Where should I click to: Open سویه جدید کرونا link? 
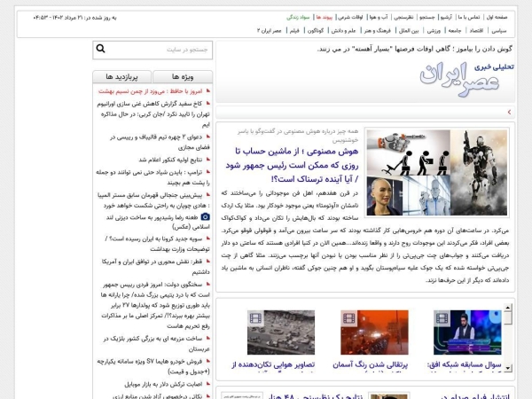[x=157, y=244]
